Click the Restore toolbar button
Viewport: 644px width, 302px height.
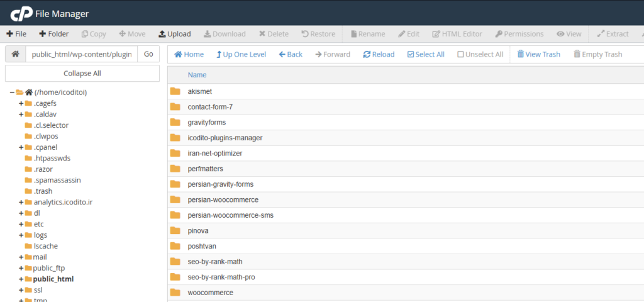(318, 34)
